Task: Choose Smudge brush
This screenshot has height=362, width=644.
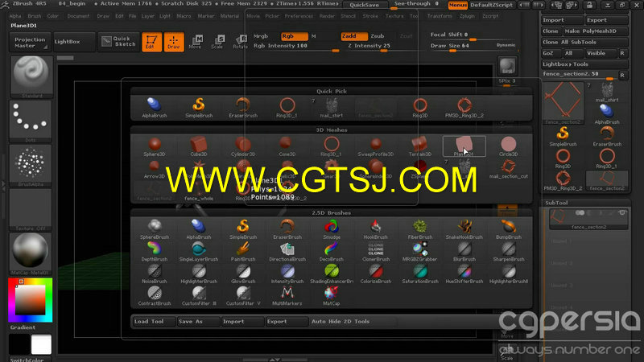Action: point(332,229)
